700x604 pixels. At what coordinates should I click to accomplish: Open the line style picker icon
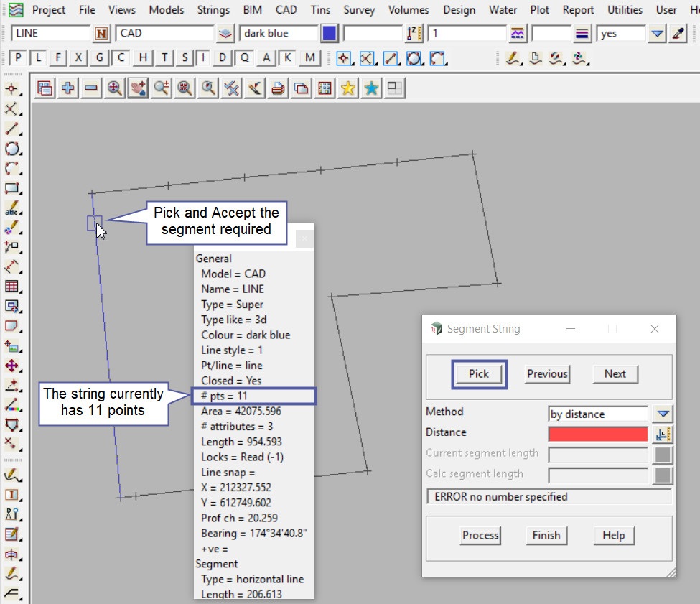click(517, 34)
